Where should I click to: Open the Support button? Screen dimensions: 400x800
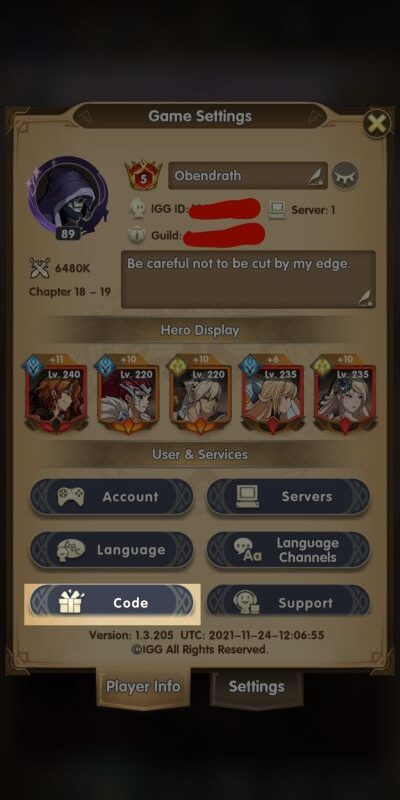(x=288, y=603)
